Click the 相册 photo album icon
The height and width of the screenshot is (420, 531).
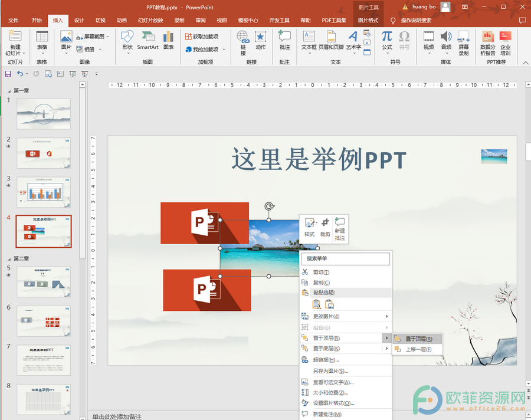pos(86,50)
